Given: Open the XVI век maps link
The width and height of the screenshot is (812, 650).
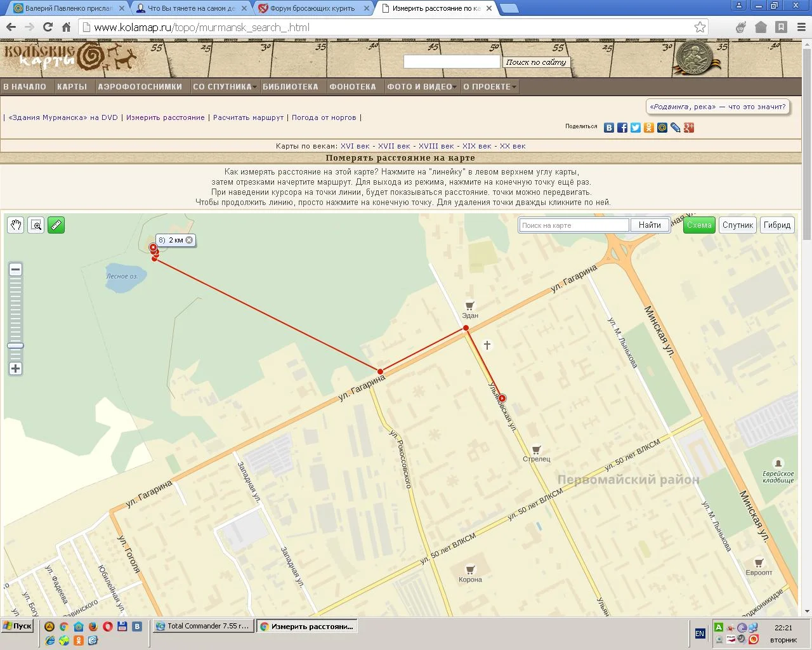Looking at the screenshot, I should pyautogui.click(x=355, y=146).
